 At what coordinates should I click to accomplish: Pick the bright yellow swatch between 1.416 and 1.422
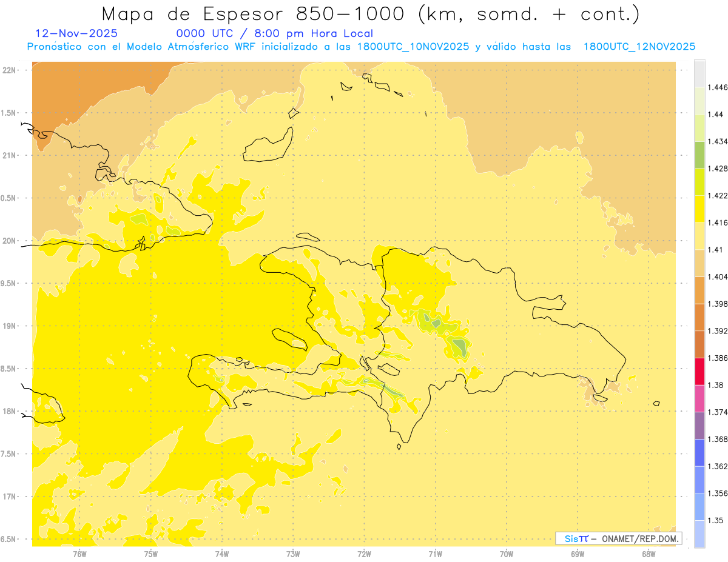(x=699, y=209)
